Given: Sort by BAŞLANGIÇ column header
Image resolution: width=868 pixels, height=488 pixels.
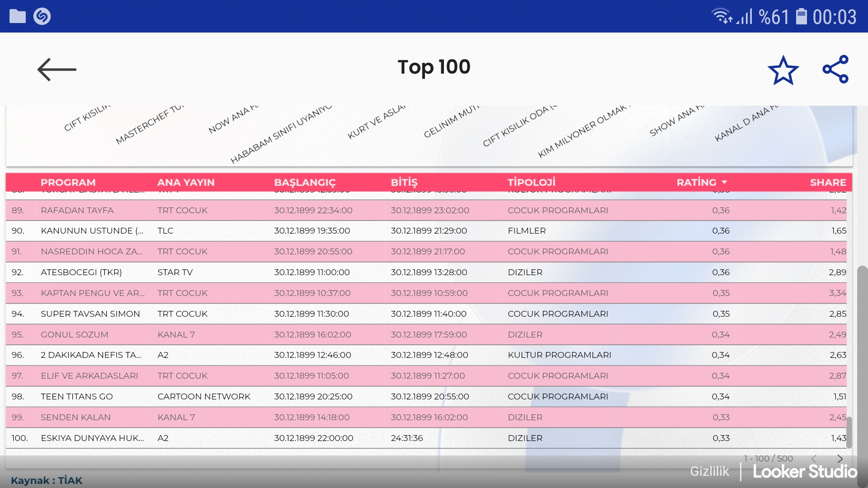Looking at the screenshot, I should coord(305,182).
